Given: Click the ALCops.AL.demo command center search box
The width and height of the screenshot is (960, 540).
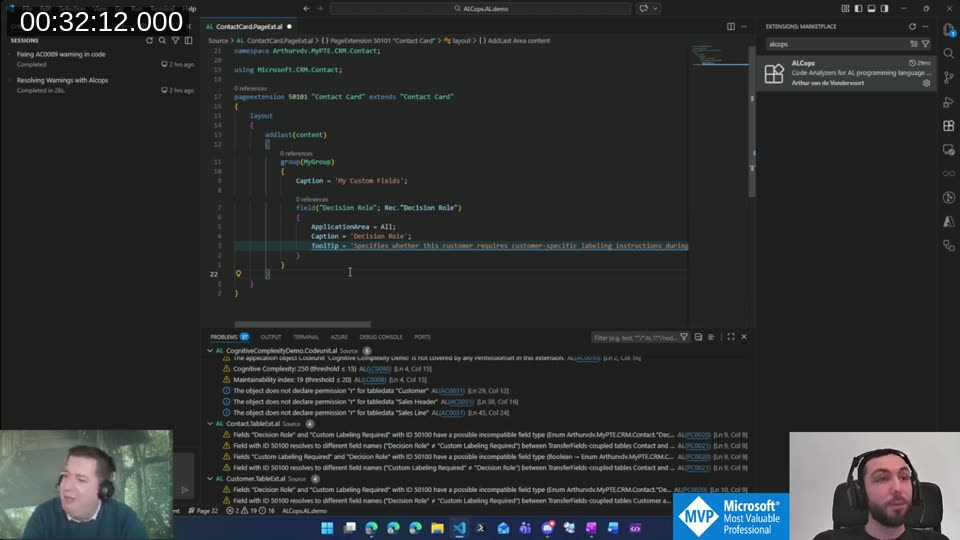Looking at the screenshot, I should click(481, 9).
